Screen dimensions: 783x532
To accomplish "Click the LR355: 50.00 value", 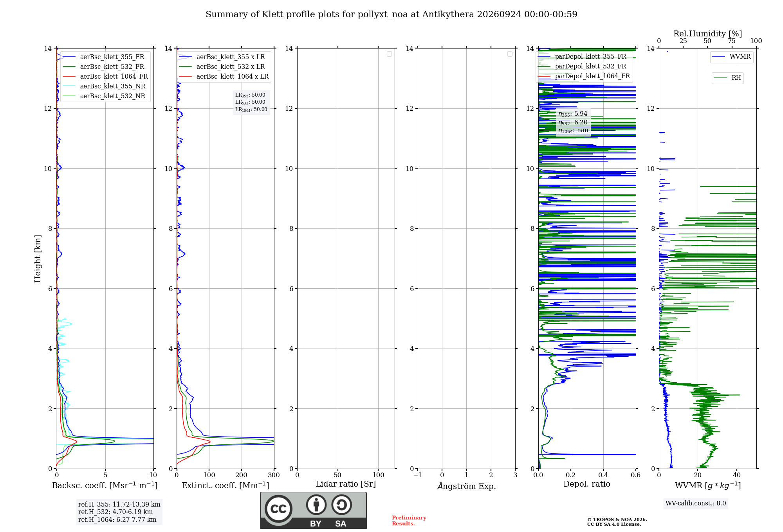I will [250, 95].
